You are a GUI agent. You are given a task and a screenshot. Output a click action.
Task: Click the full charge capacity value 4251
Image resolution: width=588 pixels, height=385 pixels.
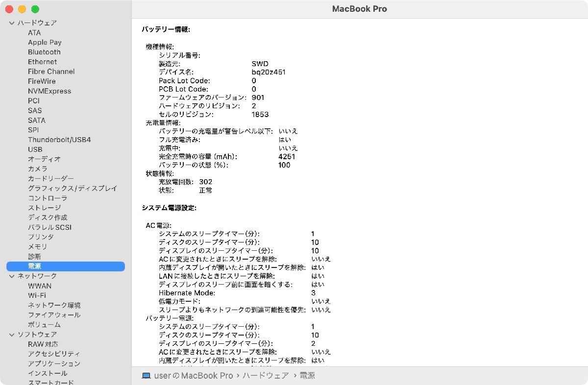coord(287,157)
